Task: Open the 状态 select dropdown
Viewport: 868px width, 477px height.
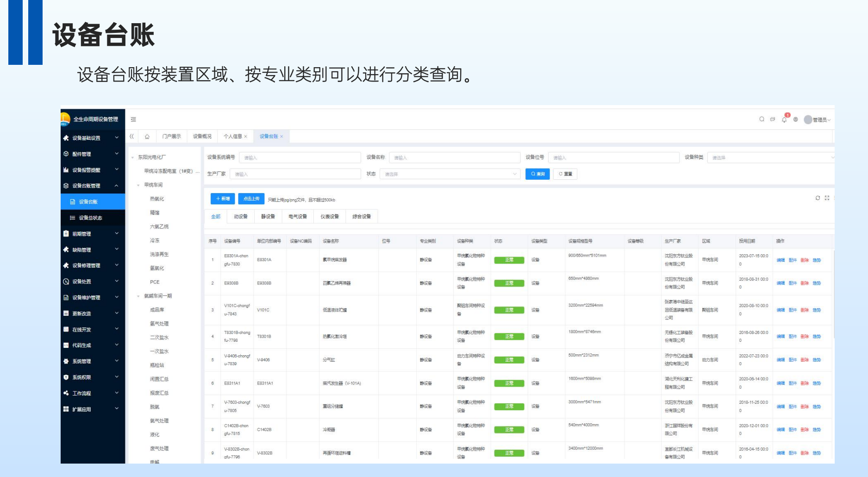Action: (x=450, y=174)
